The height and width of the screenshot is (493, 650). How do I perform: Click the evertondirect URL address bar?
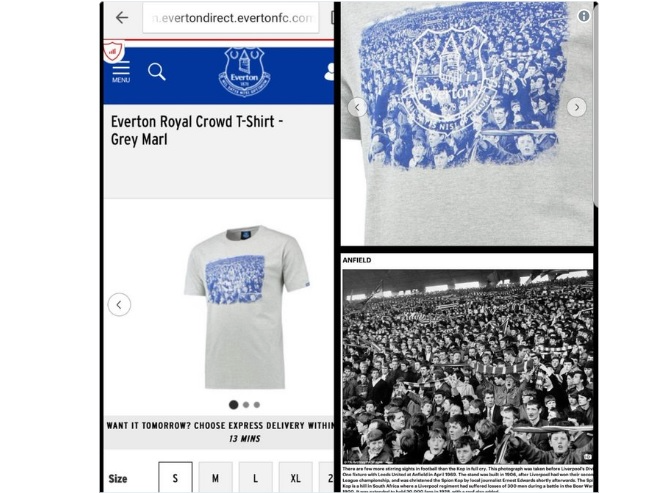pos(231,18)
